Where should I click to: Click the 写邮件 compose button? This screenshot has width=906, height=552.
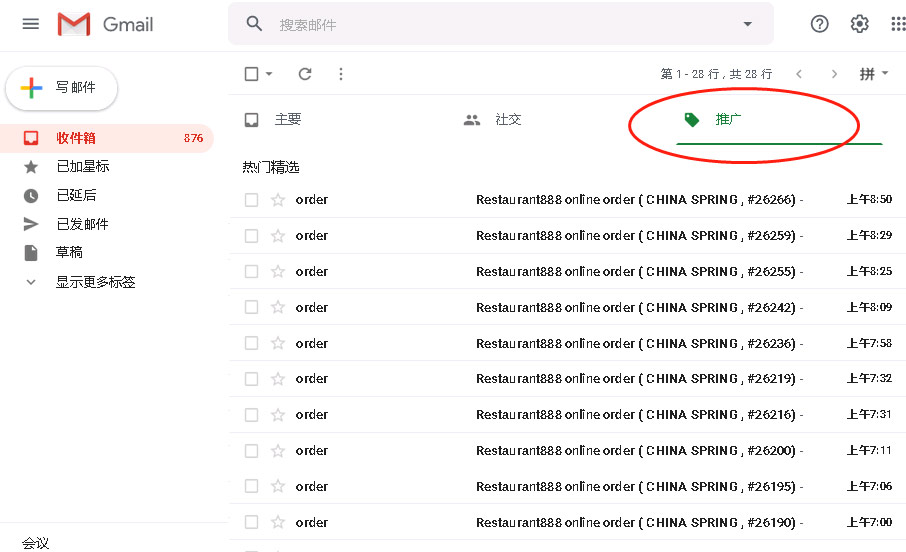(x=62, y=88)
